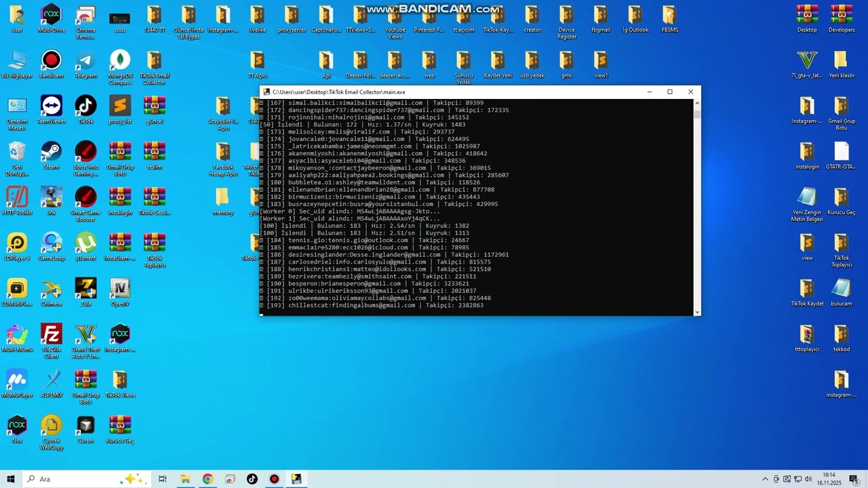Select the Developers archive on the desktop

click(x=842, y=20)
